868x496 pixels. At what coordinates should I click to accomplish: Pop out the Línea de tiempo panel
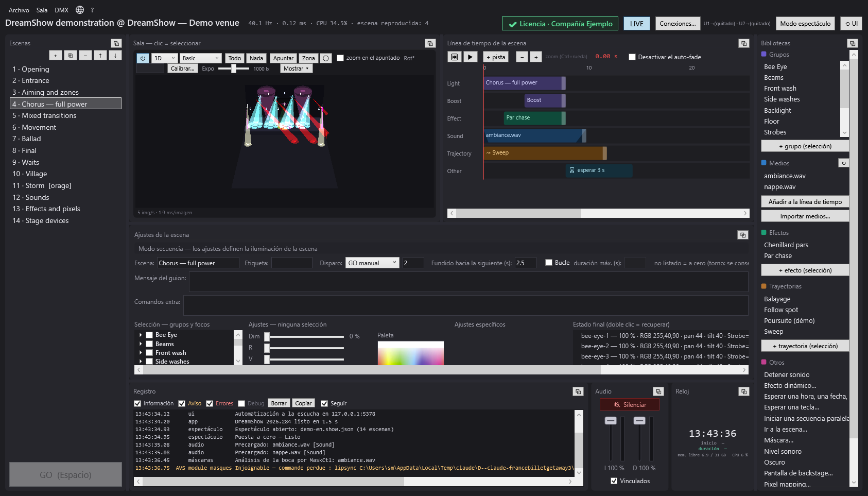pyautogui.click(x=743, y=43)
